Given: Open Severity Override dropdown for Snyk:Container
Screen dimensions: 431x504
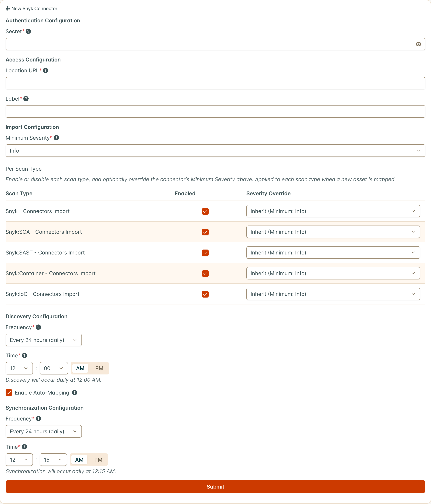Looking at the screenshot, I should tap(333, 273).
